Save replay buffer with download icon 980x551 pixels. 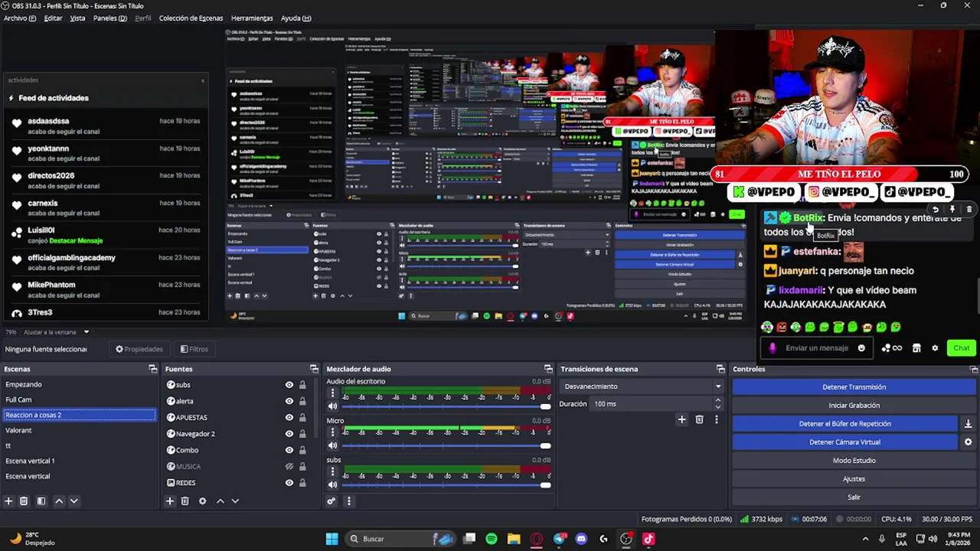[968, 424]
